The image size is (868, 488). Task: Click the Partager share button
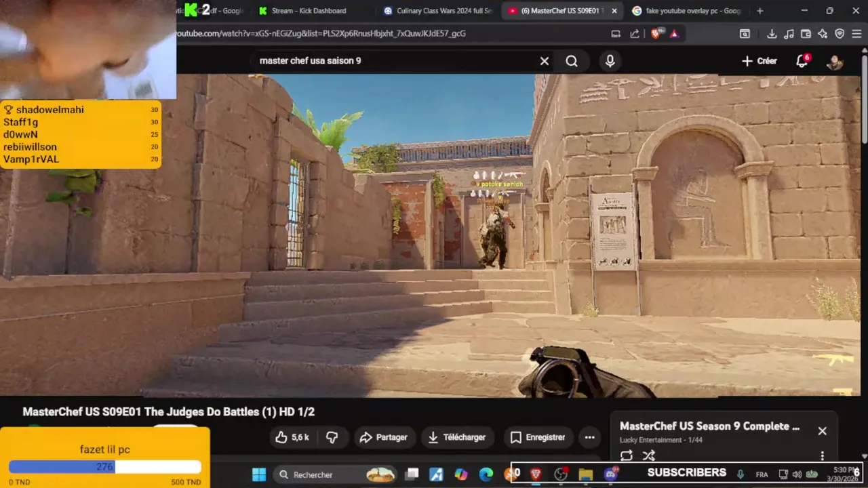tap(384, 437)
